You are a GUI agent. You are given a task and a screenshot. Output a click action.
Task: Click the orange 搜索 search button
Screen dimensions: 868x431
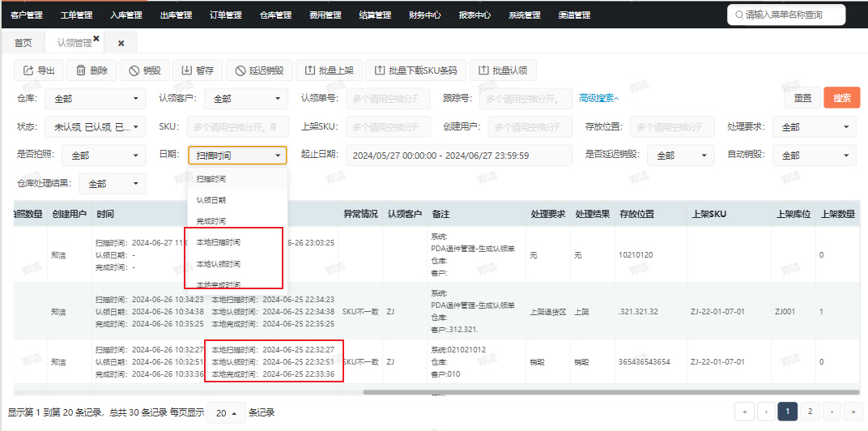pos(842,98)
